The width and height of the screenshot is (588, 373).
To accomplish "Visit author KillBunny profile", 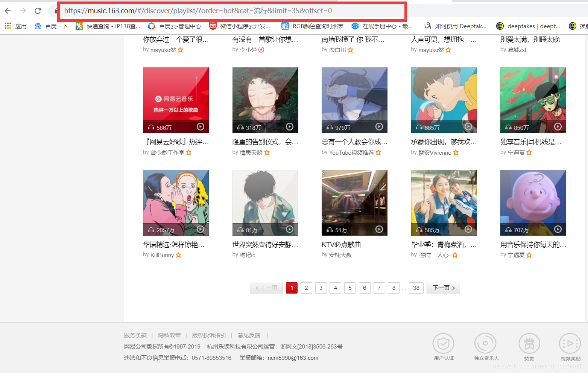I will (162, 255).
